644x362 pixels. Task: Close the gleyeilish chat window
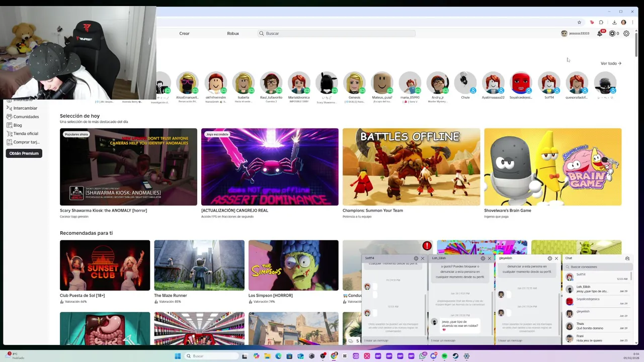[x=556, y=258]
